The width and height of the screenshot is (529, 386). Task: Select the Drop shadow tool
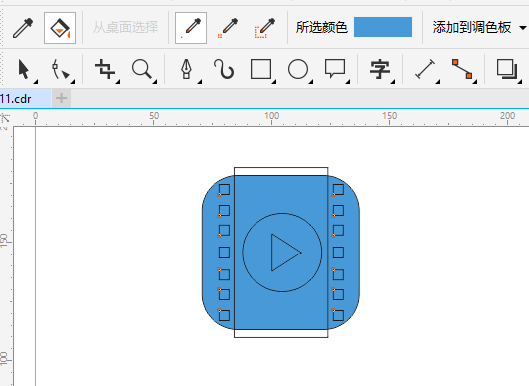pos(507,69)
